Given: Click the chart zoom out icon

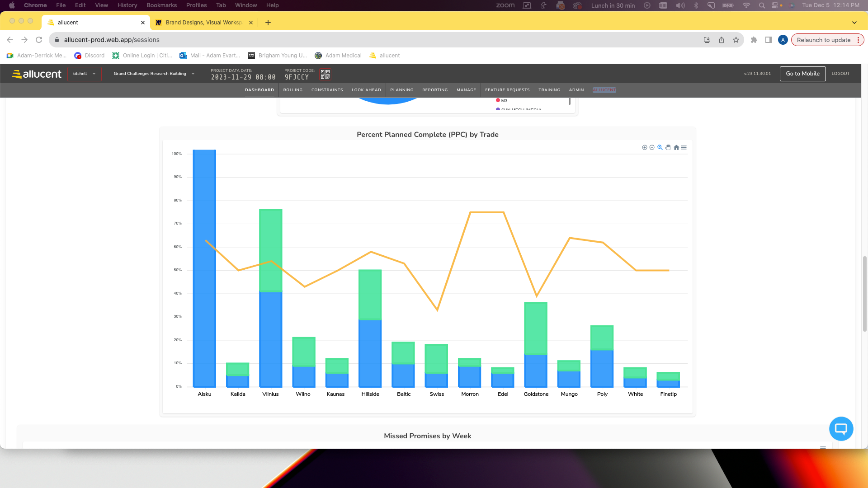Looking at the screenshot, I should pos(652,147).
